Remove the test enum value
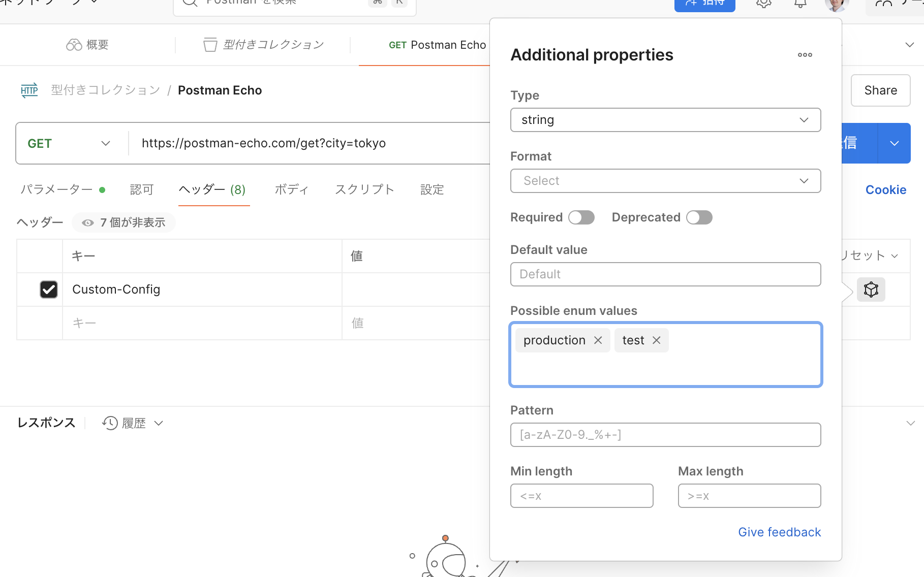 pos(657,340)
